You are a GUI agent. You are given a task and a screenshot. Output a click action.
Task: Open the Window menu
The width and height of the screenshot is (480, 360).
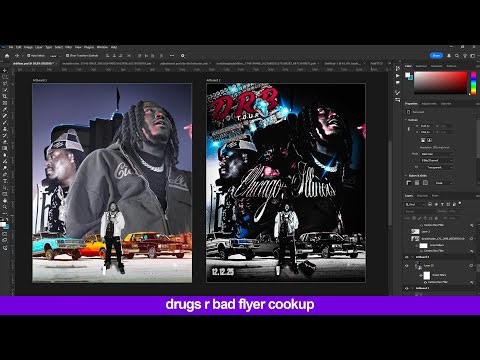(x=102, y=47)
